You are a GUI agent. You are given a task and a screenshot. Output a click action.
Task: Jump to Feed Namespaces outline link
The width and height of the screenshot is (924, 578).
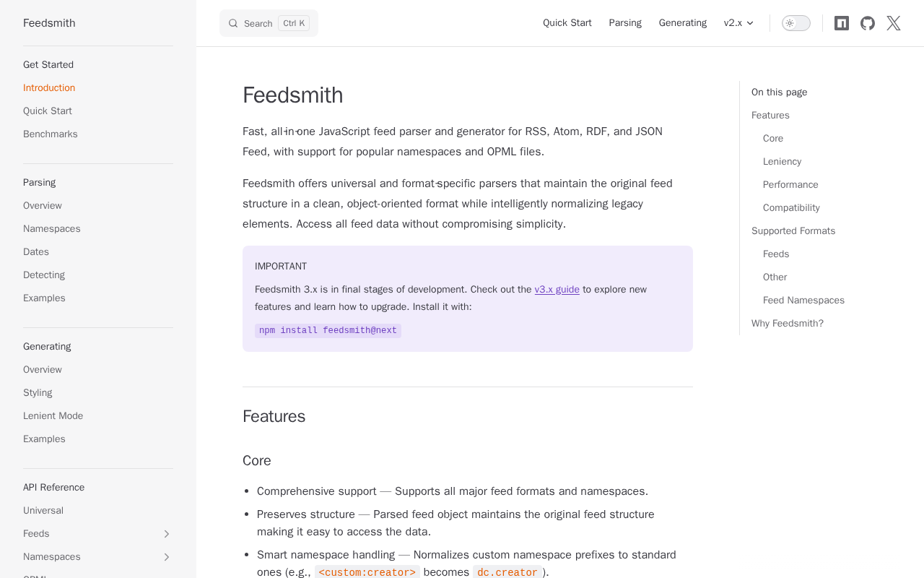pos(803,301)
